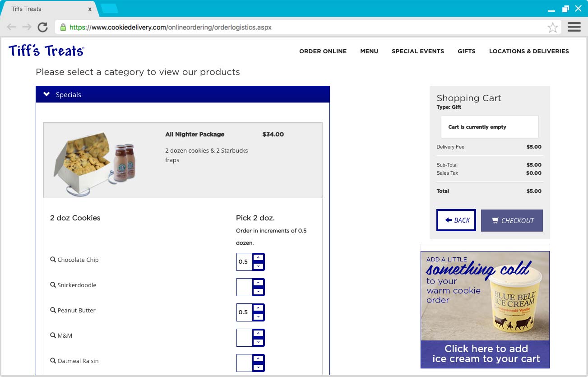This screenshot has width=588, height=377.
Task: Open the MENU navigation item
Action: click(369, 51)
